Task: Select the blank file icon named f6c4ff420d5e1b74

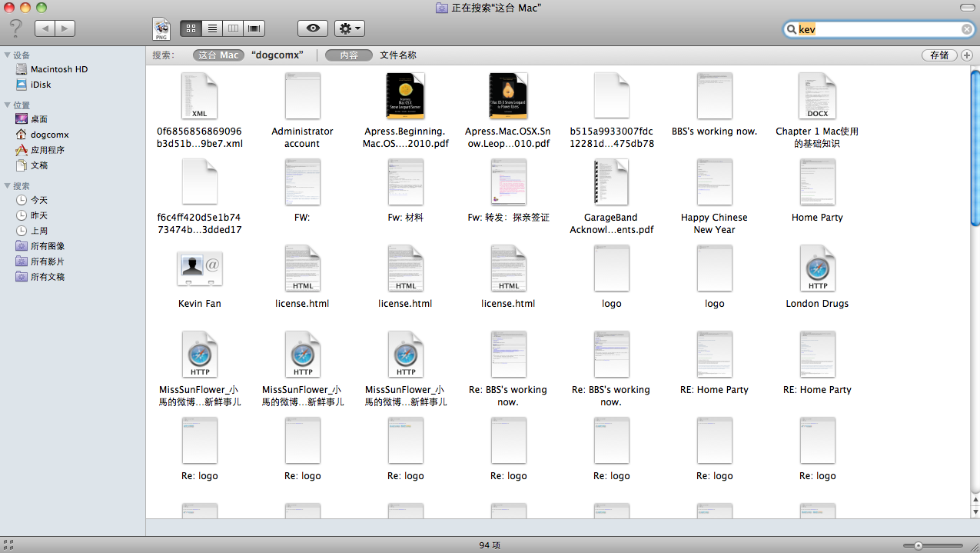Action: click(199, 182)
